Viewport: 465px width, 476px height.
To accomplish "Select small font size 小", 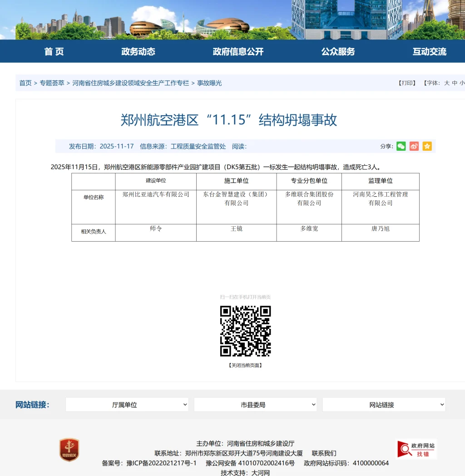I will pos(462,83).
